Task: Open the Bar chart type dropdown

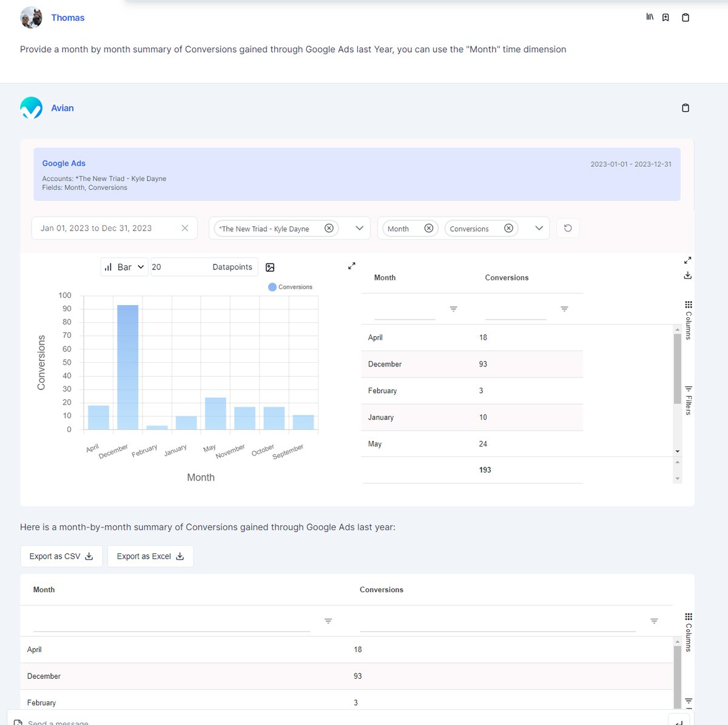Action: click(x=124, y=267)
